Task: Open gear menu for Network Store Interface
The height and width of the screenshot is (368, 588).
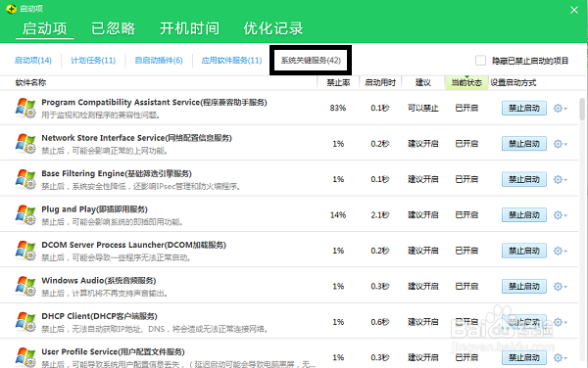Action: point(561,144)
